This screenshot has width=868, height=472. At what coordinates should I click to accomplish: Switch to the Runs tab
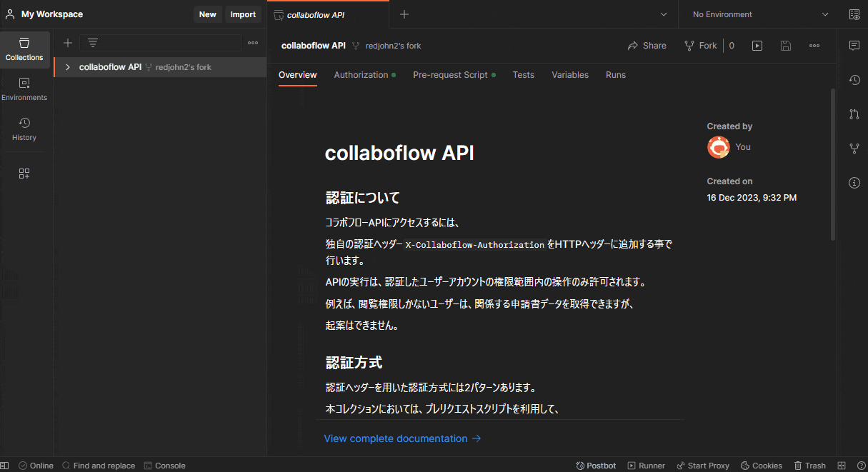pos(616,75)
